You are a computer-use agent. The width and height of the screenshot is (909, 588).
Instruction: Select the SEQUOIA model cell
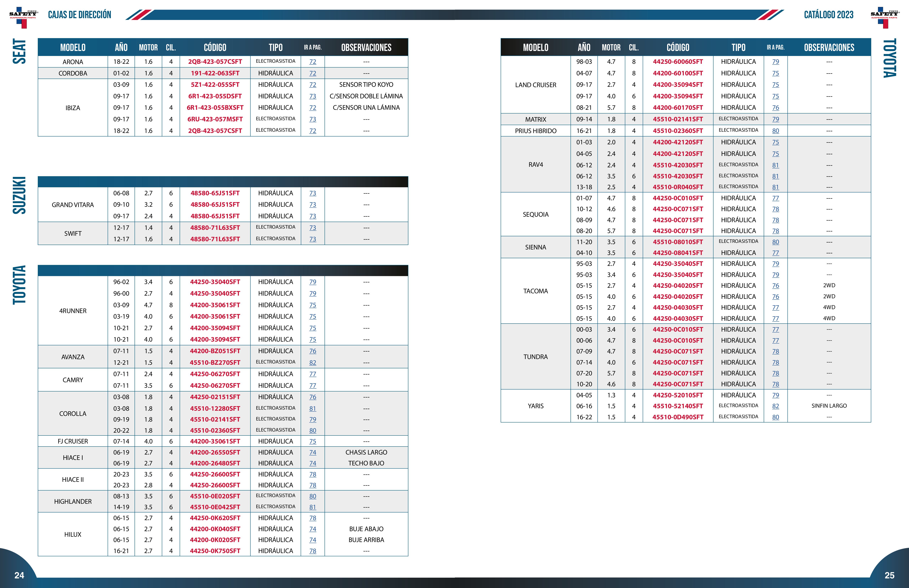[x=536, y=214]
